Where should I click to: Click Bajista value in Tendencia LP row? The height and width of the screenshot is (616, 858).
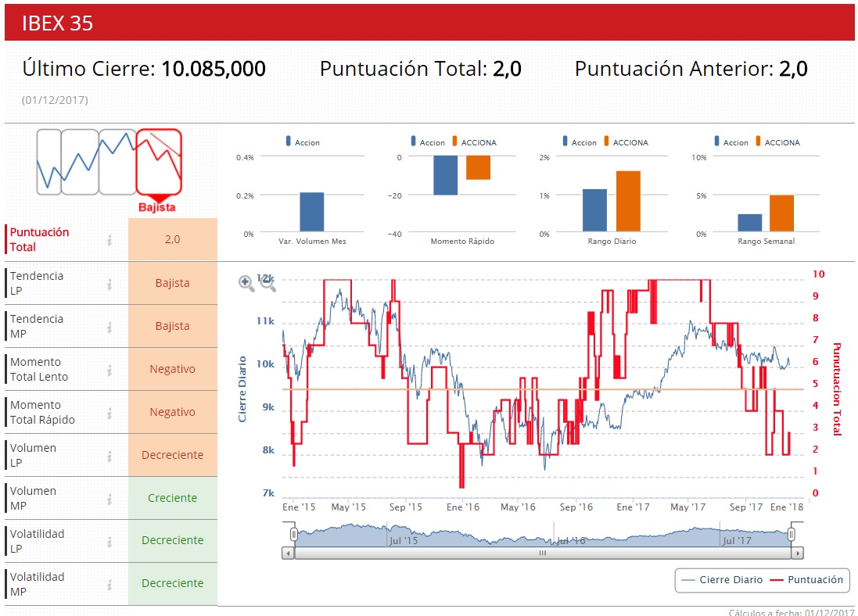coord(172,283)
